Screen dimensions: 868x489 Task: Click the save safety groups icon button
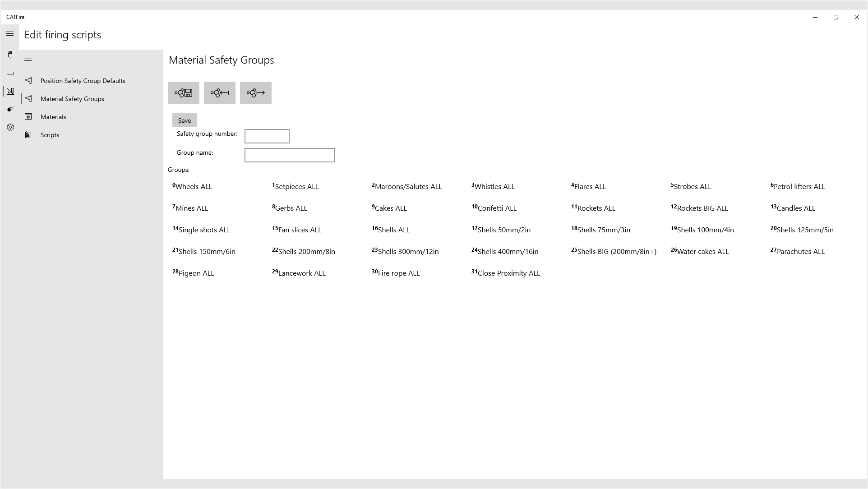tap(184, 93)
